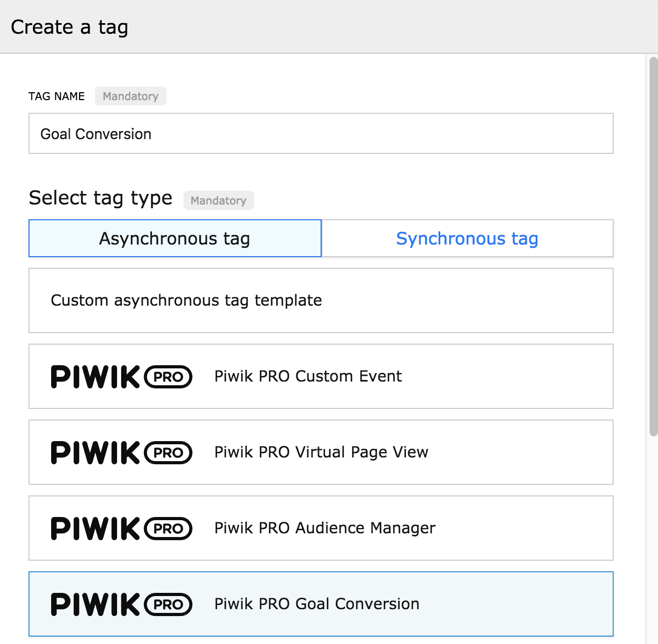Click the 'Create a tag' dialog title
Screen dimensions: 658x644
click(x=70, y=27)
